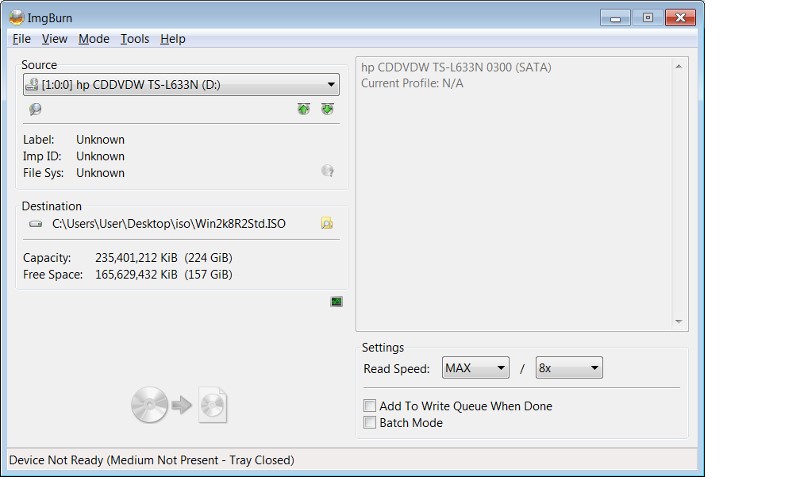
Task: Click the Free Space value 165,629,432 KiB
Action: [136, 274]
